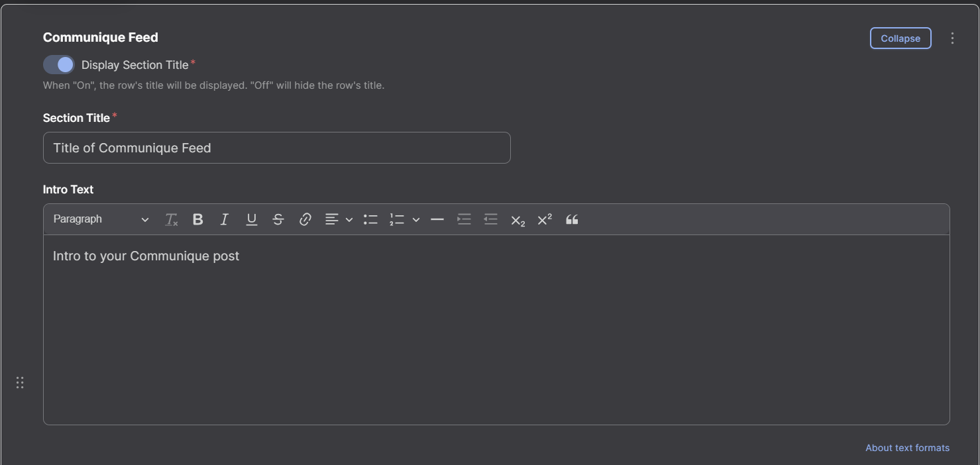Insert a bulleted list
This screenshot has width=980, height=465.
click(370, 220)
